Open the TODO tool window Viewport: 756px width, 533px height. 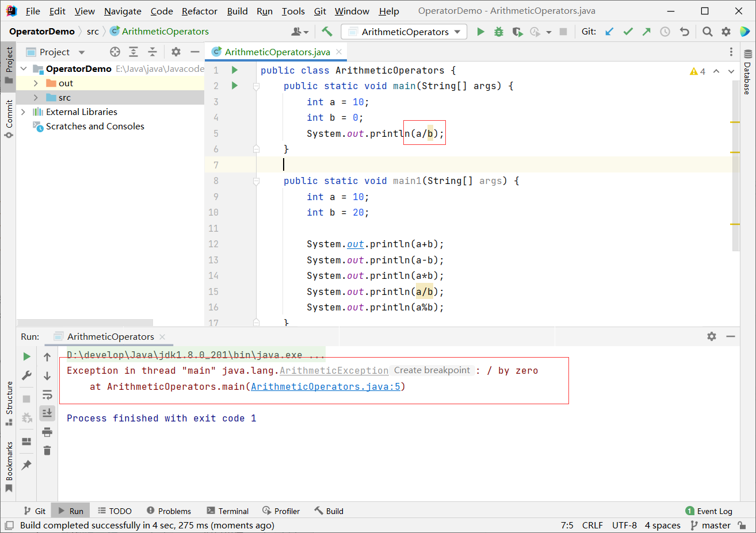click(115, 511)
